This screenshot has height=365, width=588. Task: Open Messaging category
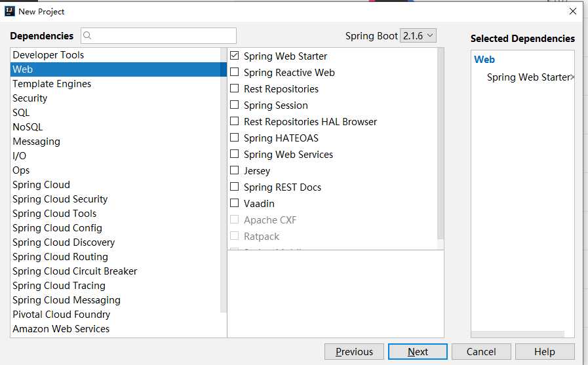[119, 142]
